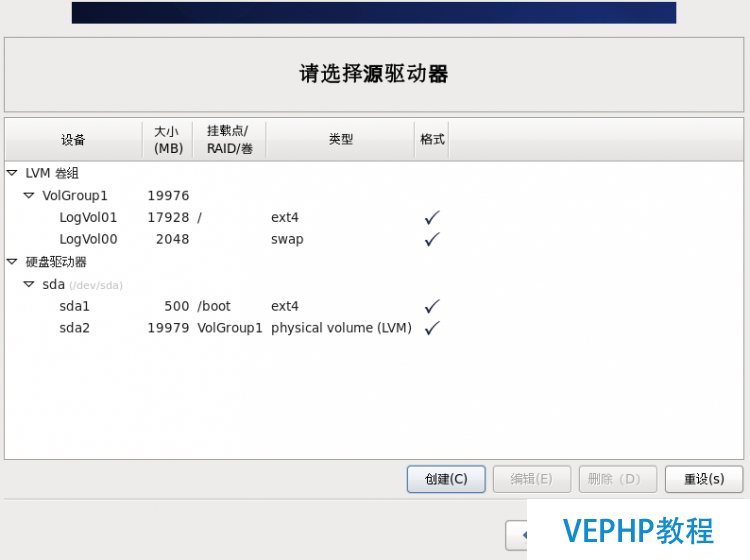Select the sda1 partition row
The width and height of the screenshot is (750, 560).
[x=374, y=306]
